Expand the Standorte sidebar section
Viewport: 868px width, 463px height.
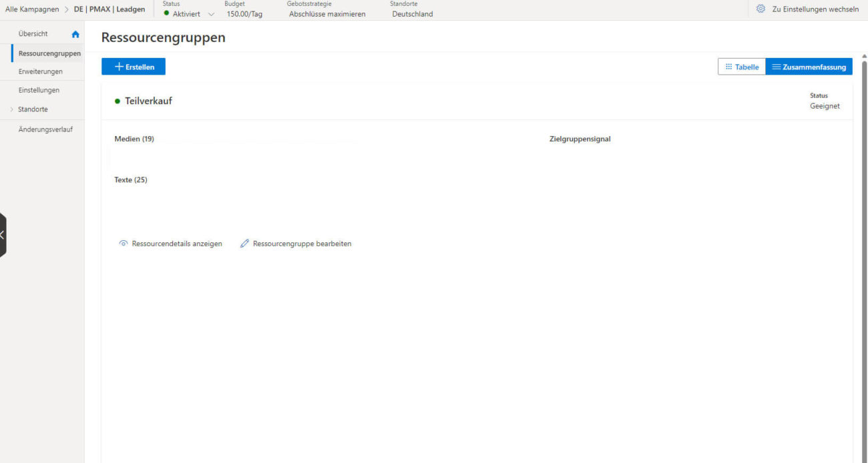tap(12, 109)
